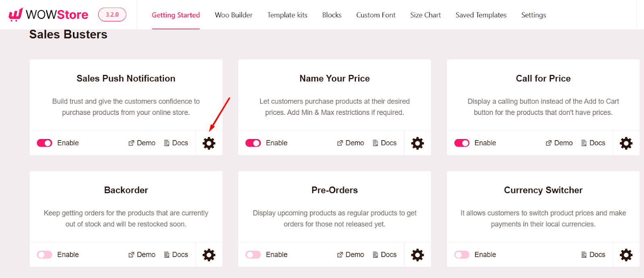Viewport: 644px width, 278px height.
Task: Open Pre-Orders settings gear
Action: point(417,255)
